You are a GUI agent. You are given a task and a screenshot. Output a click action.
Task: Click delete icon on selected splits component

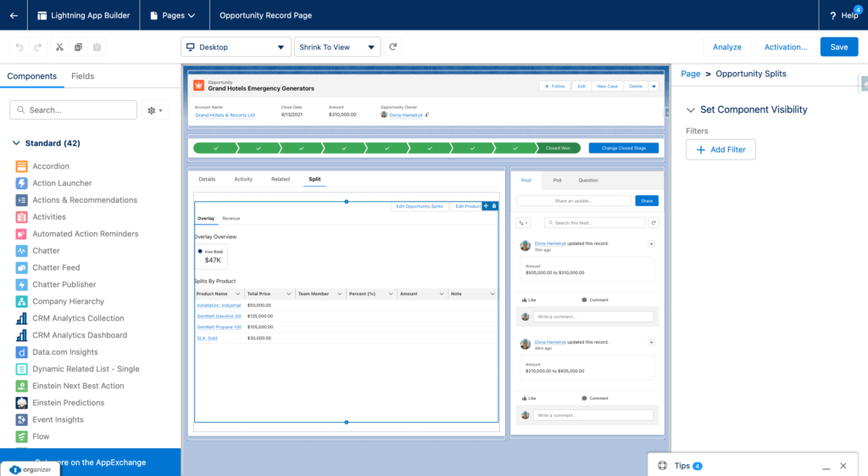(x=494, y=206)
